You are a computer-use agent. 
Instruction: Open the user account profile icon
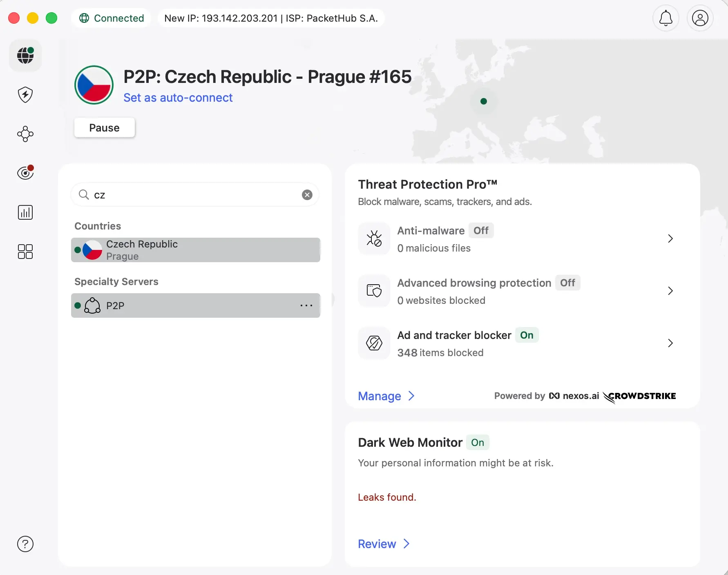(x=700, y=18)
